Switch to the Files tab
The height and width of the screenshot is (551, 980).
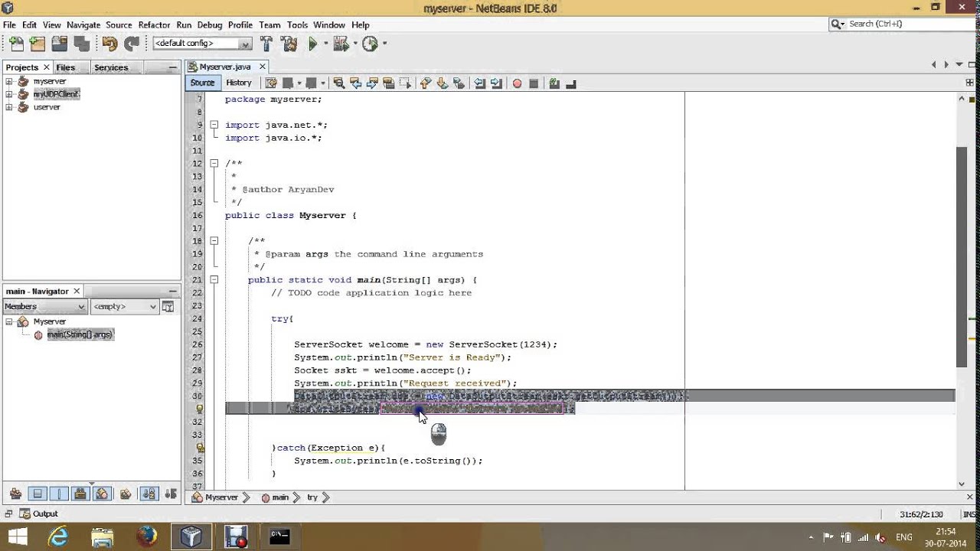coord(66,67)
